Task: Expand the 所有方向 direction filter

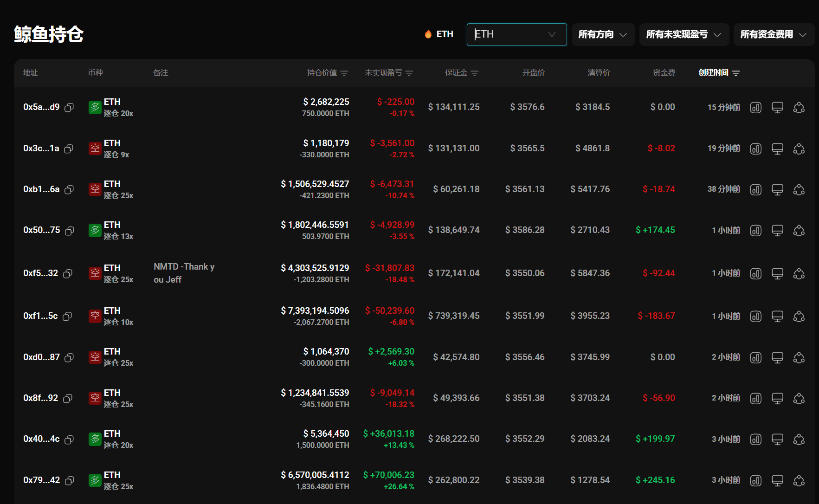Action: [x=603, y=35]
